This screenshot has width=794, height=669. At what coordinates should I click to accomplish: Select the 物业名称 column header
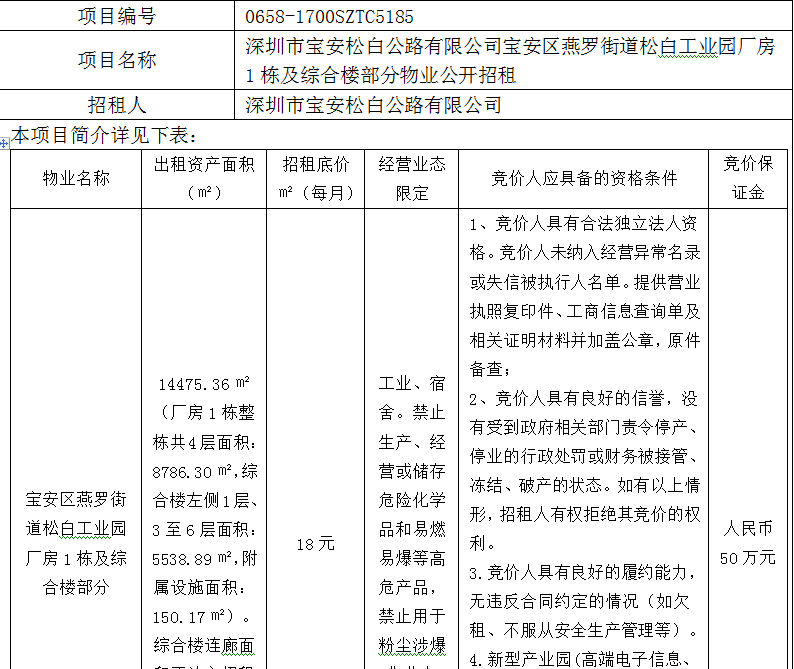(75, 178)
